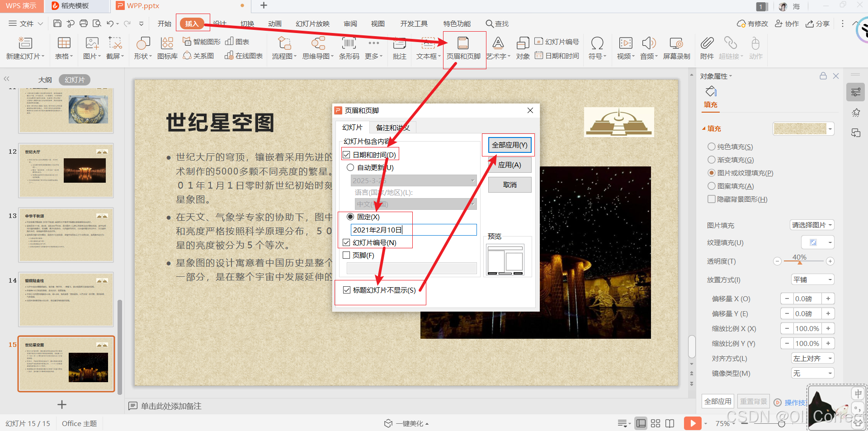The width and height of the screenshot is (868, 431).
Task: Open the Animation ribbon tab
Action: [x=275, y=24]
